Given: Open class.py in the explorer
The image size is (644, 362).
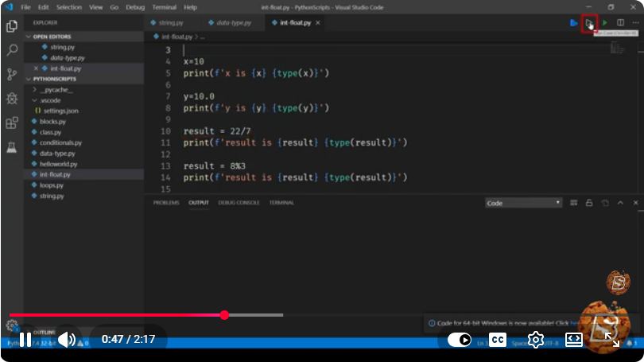Looking at the screenshot, I should tap(50, 132).
